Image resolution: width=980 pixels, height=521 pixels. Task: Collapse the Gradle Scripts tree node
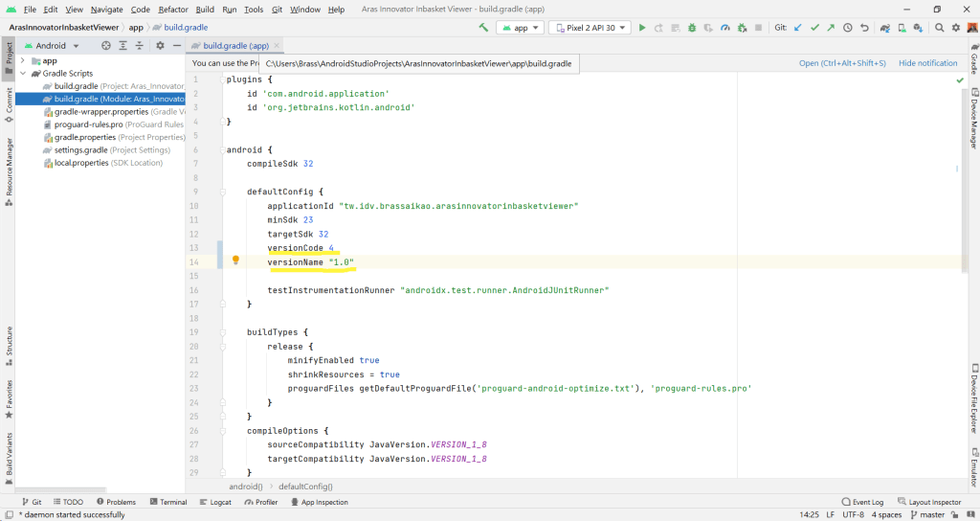point(24,74)
